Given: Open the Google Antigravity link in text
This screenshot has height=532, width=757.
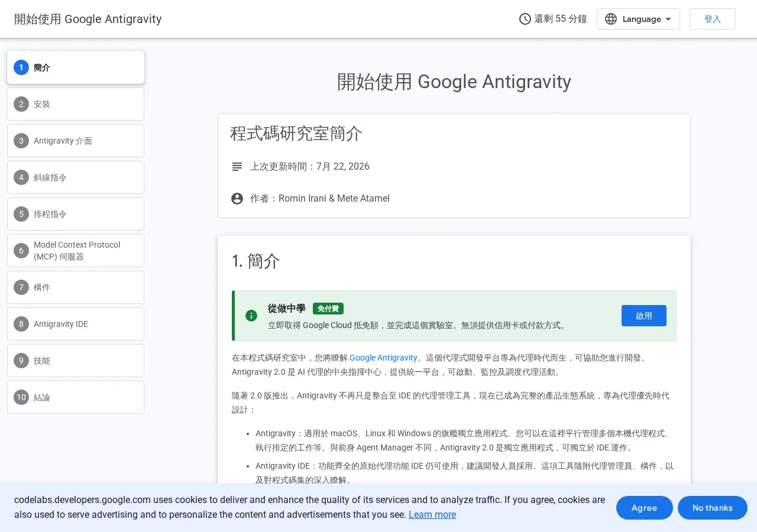Looking at the screenshot, I should (383, 358).
